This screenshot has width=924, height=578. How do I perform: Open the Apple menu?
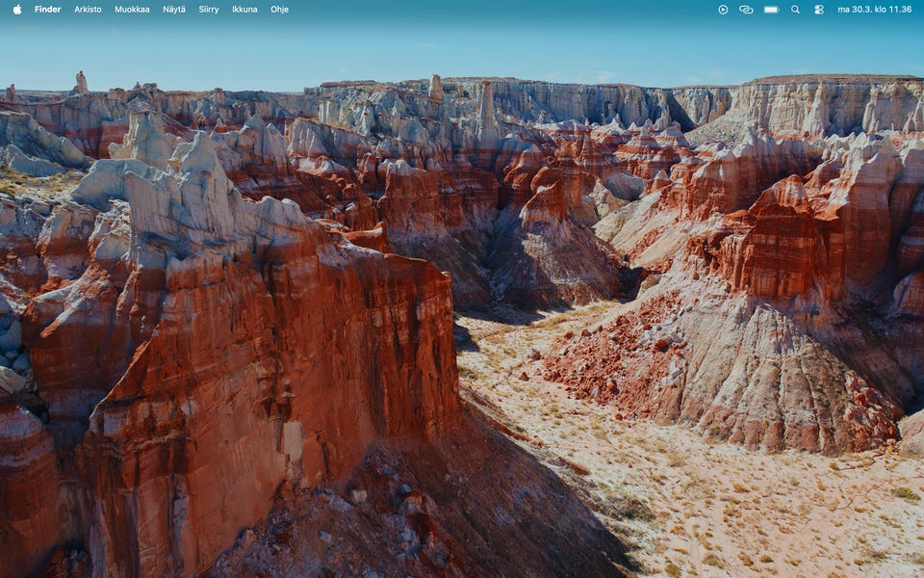pyautogui.click(x=17, y=10)
